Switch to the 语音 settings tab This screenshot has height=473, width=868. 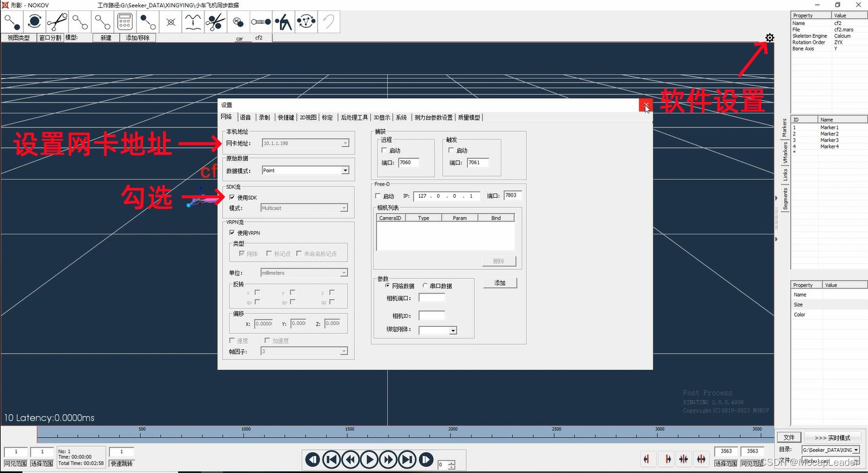245,118
